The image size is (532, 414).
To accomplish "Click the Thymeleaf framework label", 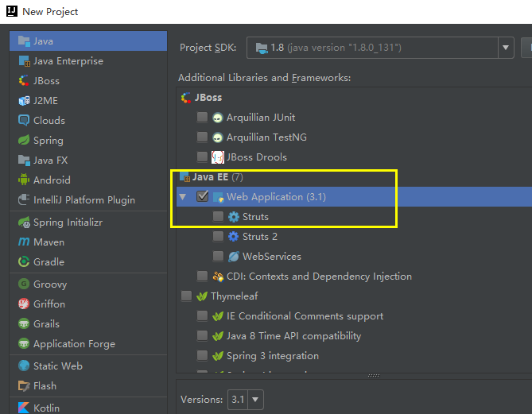I will pyautogui.click(x=234, y=296).
